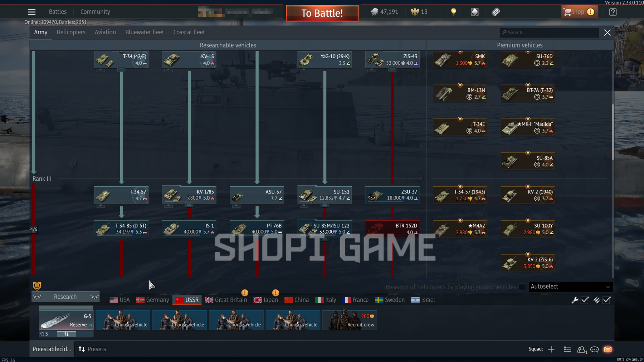Select the IS-1 tank card

coord(189,229)
